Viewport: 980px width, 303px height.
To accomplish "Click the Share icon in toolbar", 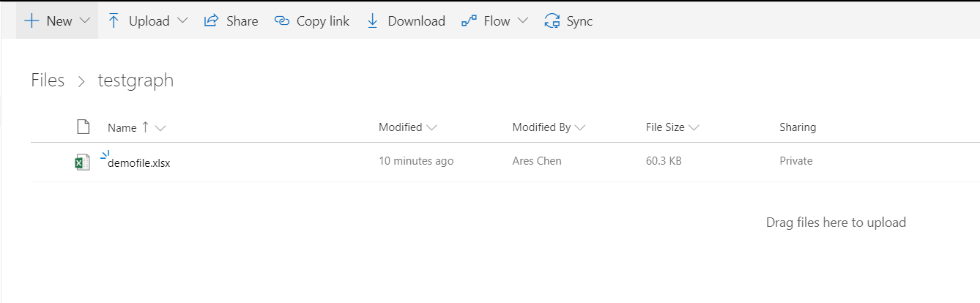I will coord(212,21).
